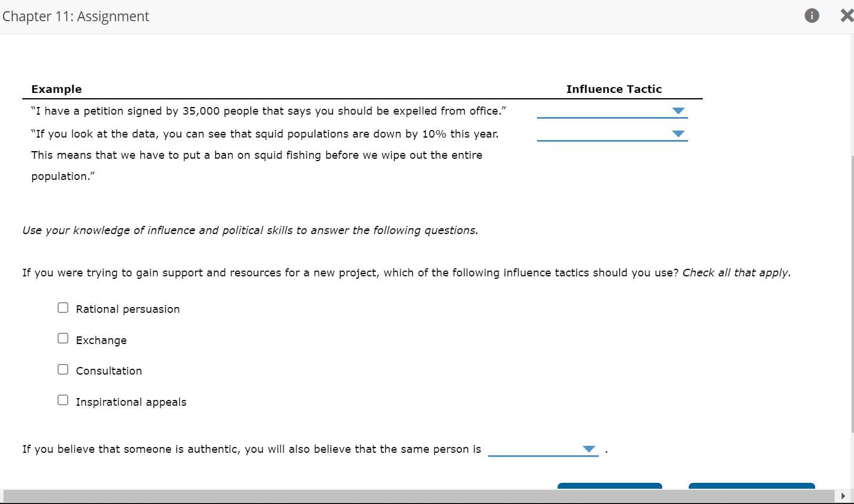Click the vertical scrollbar on the right edge
The image size is (854, 504).
pyautogui.click(x=852, y=294)
